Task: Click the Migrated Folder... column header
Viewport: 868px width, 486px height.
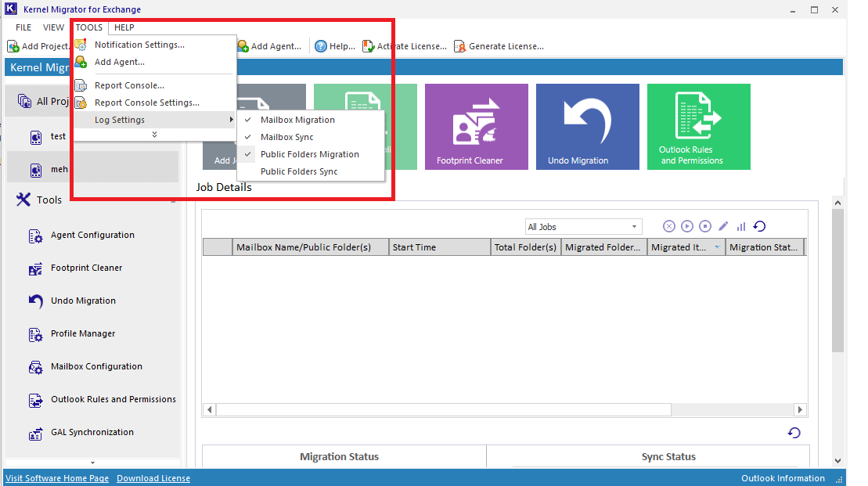Action: tap(604, 247)
